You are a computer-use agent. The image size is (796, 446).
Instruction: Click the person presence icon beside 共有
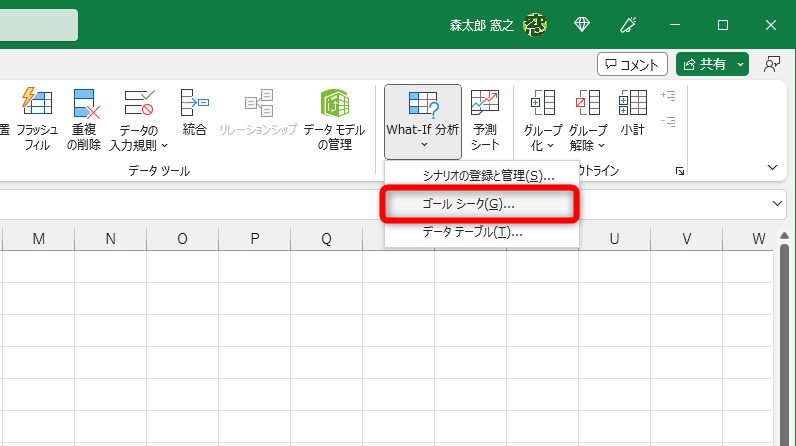pos(772,64)
